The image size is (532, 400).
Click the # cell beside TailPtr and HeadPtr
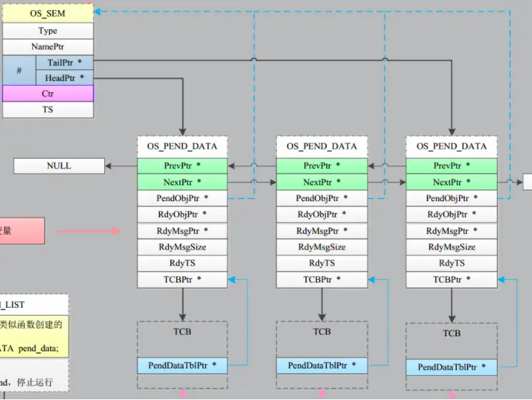[x=19, y=70]
